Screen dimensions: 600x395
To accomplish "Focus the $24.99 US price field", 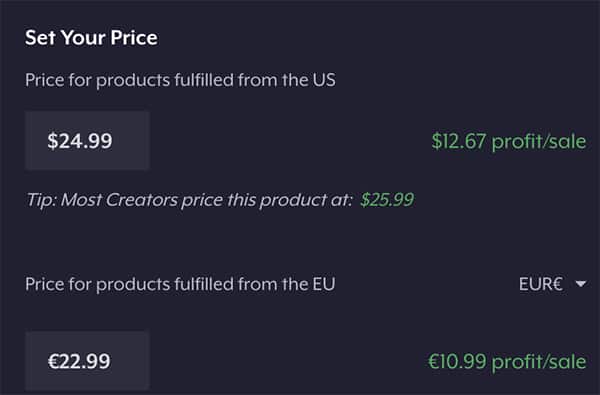I will 87,140.
